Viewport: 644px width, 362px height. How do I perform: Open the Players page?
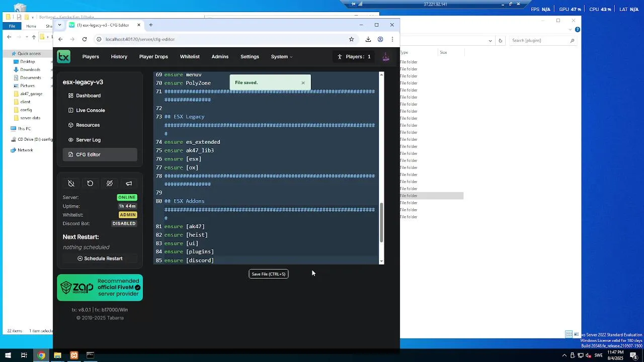coord(91,57)
